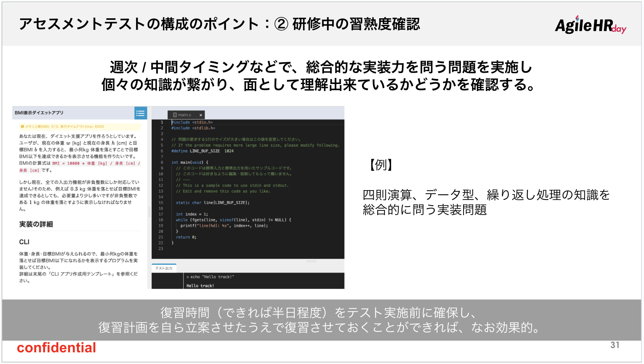Click the AgileHR day logo
Screen dimensions: 644x364
(590, 26)
